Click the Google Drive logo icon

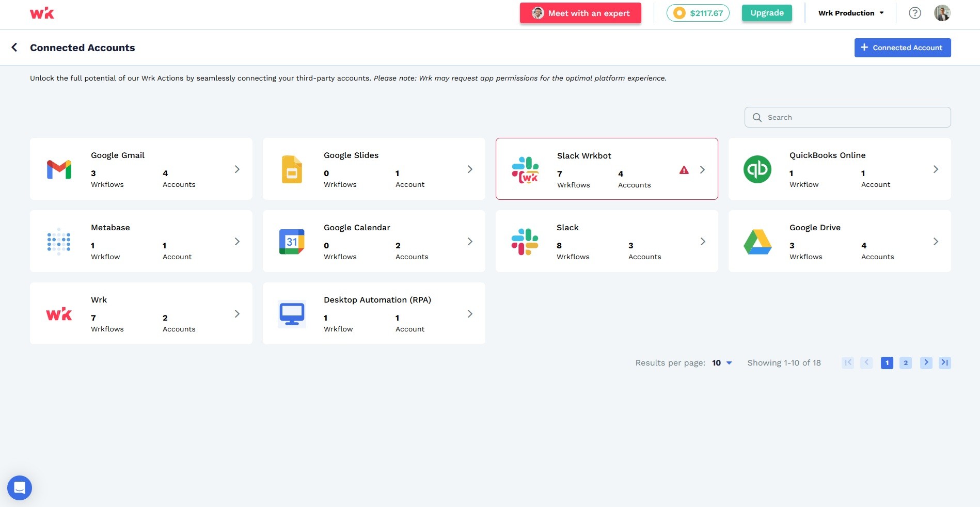757,242
